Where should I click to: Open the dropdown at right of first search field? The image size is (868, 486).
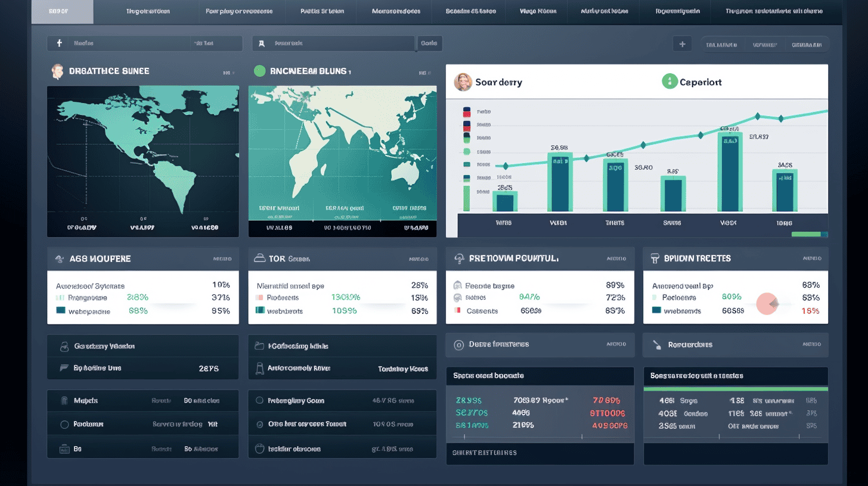tap(204, 43)
